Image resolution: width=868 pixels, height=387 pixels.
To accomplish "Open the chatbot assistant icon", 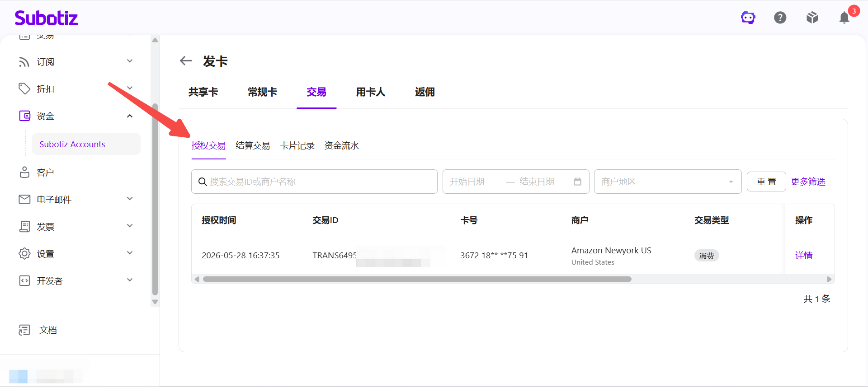I will 748,18.
